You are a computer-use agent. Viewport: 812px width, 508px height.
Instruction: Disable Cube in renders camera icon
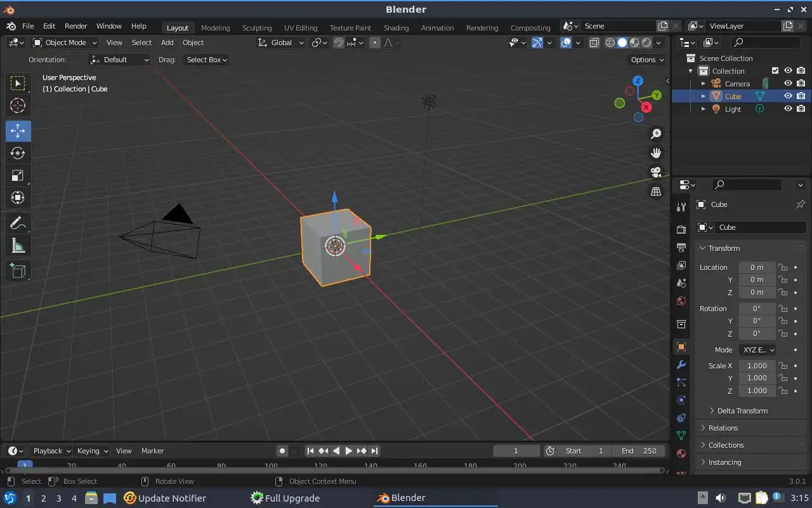[801, 96]
